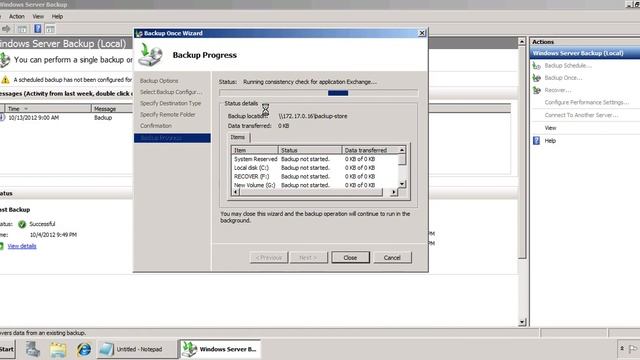Sort by the Status column header in wizard
This screenshot has width=640, height=360.
point(310,150)
